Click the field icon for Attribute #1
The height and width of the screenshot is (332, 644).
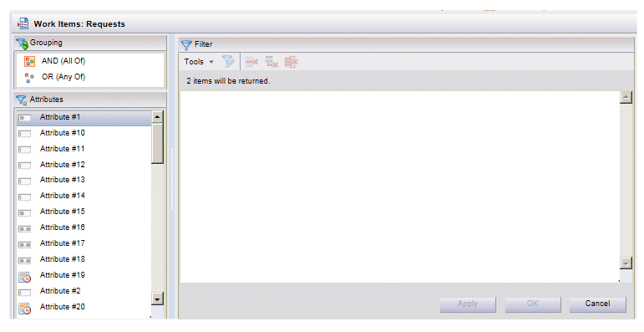click(25, 118)
